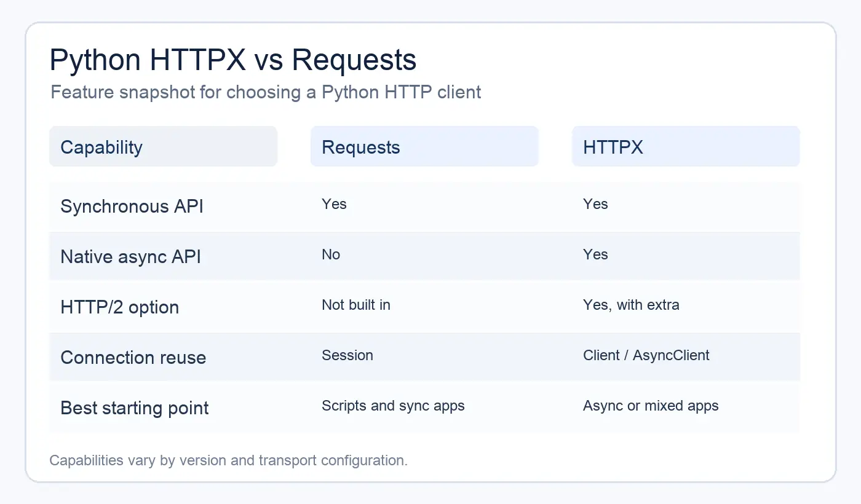Click the 'Scripts and sync apps' cell
This screenshot has width=861, height=504.
pos(393,406)
